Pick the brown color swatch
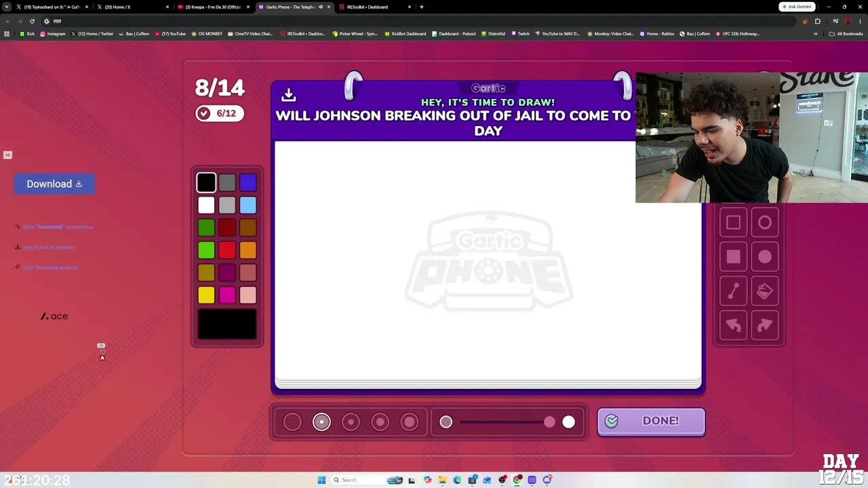This screenshot has height=488, width=868. point(248,228)
